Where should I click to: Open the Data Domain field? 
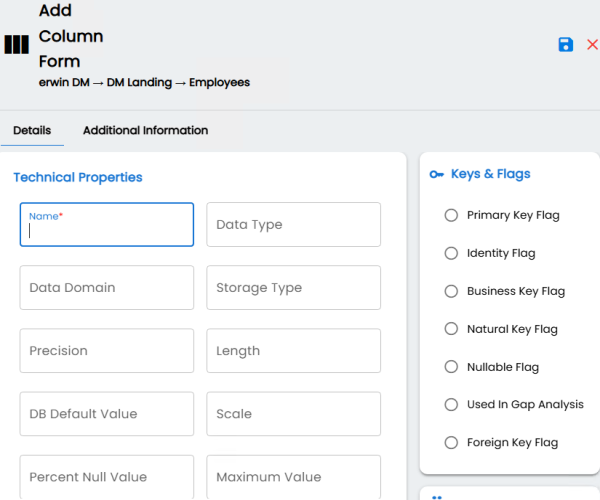[107, 288]
